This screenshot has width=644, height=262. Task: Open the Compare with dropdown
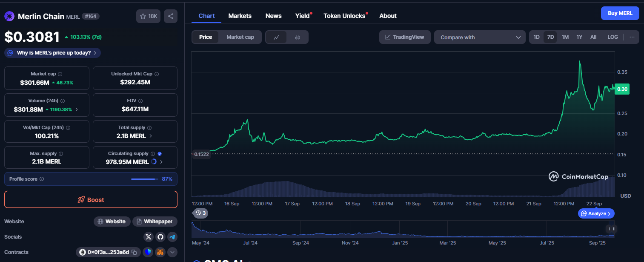480,37
